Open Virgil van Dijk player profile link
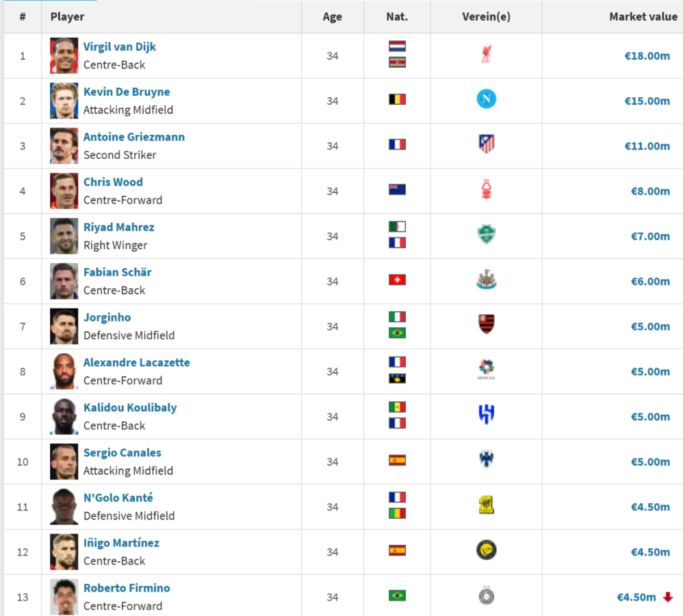Viewport: 683px width, 616px height. (120, 47)
